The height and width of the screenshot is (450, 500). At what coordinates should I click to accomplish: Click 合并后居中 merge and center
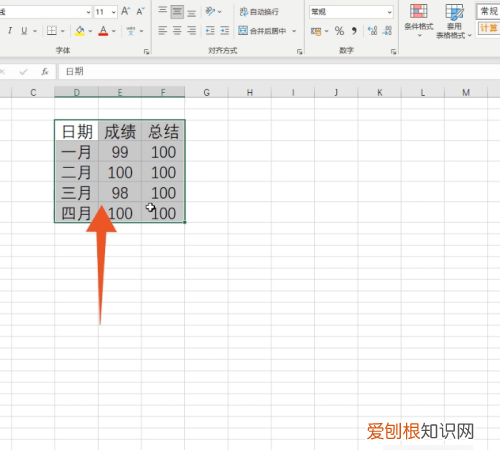click(262, 31)
